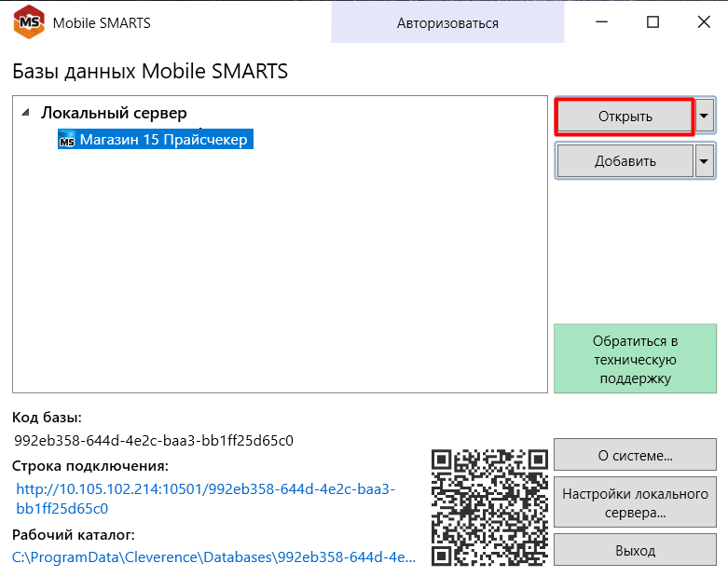Click the Открыть button

pos(625,117)
